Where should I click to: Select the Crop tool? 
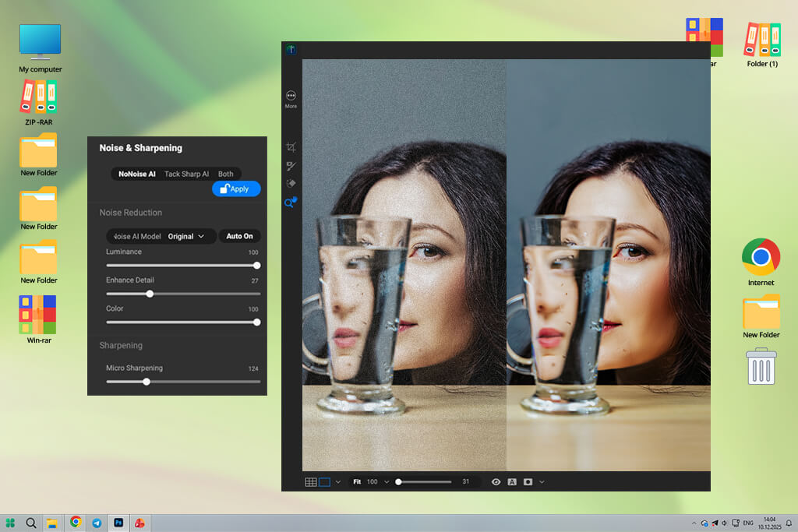pyautogui.click(x=291, y=147)
